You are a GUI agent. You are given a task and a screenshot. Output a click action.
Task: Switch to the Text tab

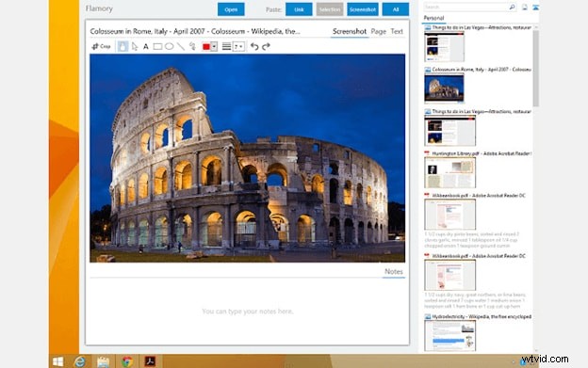click(x=397, y=31)
